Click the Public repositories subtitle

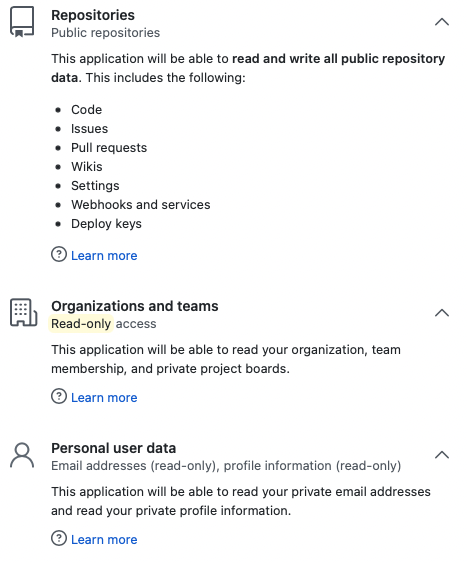(106, 33)
